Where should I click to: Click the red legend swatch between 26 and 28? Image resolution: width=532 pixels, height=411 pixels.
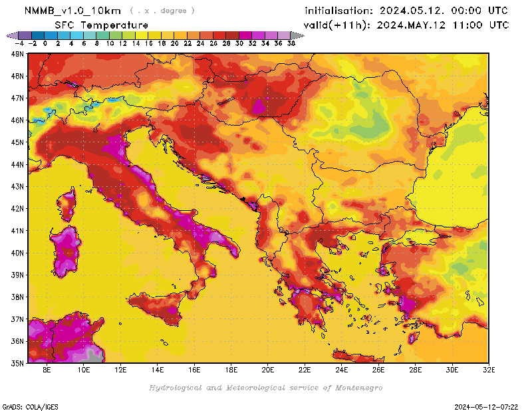click(x=219, y=35)
